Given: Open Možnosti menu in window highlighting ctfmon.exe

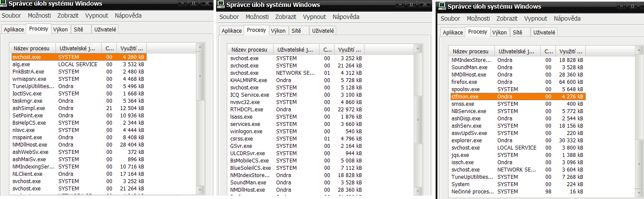Looking at the screenshot, I should pos(478,18).
